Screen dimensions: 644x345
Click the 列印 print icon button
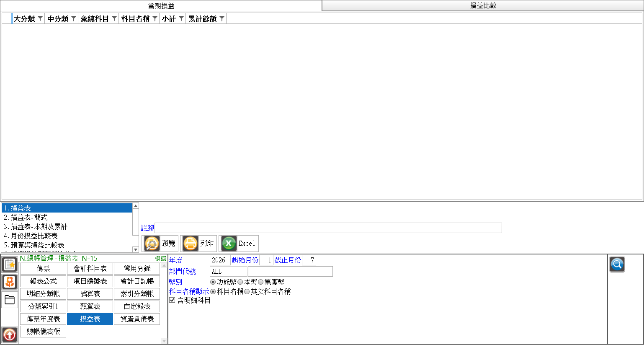(x=198, y=244)
